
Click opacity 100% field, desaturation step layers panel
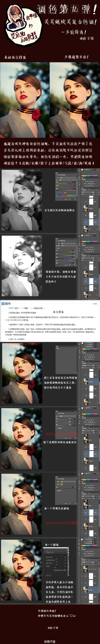(x=96, y=192)
